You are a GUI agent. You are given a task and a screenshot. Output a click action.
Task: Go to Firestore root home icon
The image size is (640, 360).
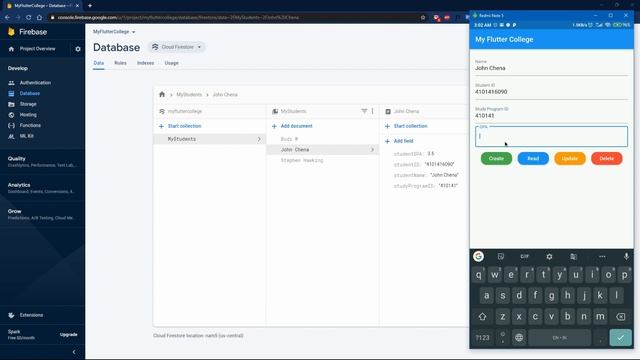pos(162,94)
